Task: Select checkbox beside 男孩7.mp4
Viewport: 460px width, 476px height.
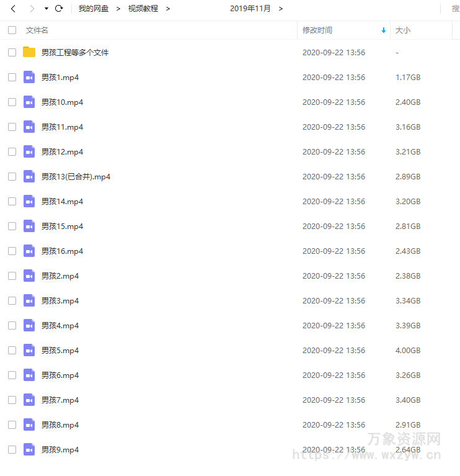Action: tap(12, 400)
